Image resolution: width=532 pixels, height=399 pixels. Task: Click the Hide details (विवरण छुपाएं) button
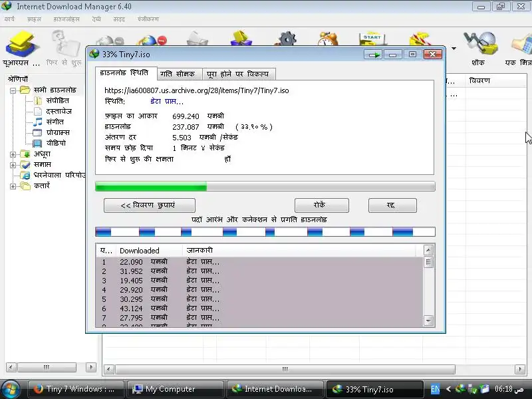[x=149, y=205]
